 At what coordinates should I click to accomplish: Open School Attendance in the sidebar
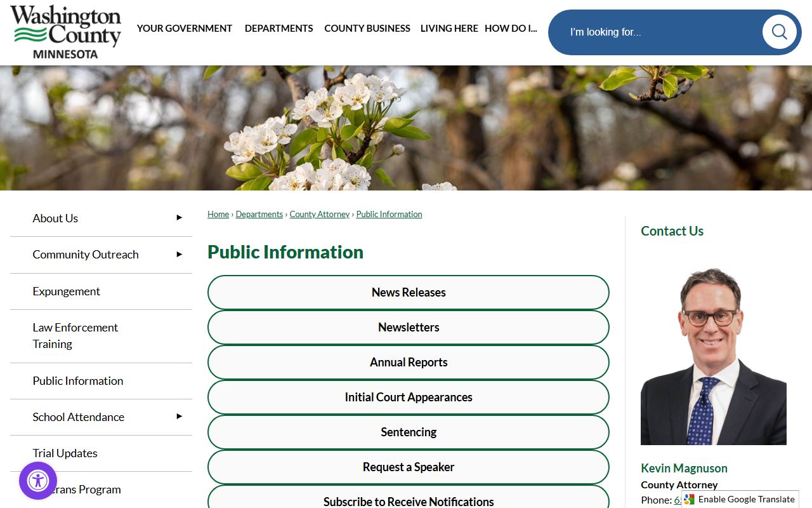click(79, 417)
